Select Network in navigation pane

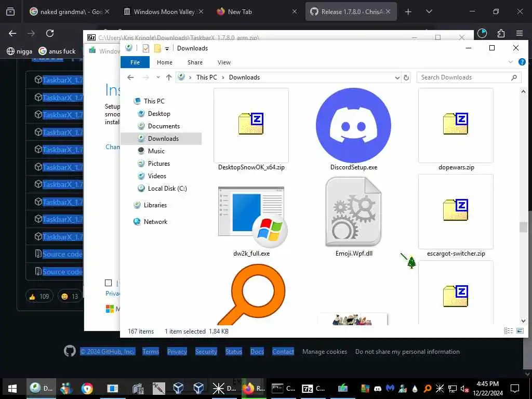point(155,221)
